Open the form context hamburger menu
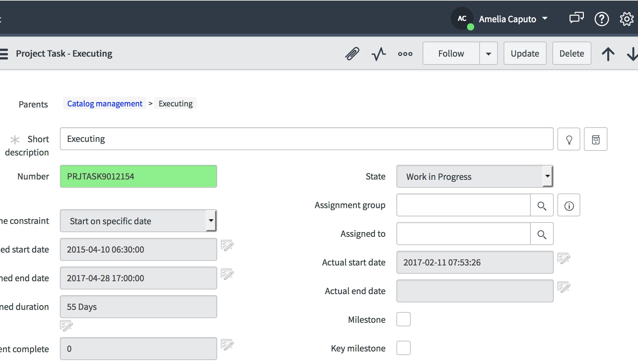638x364 pixels. point(4,54)
